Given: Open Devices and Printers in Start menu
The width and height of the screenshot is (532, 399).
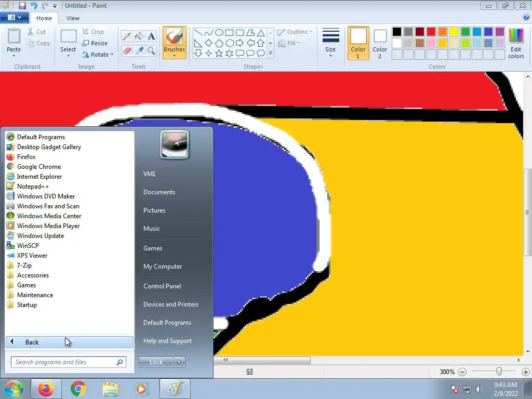Looking at the screenshot, I should coord(171,304).
